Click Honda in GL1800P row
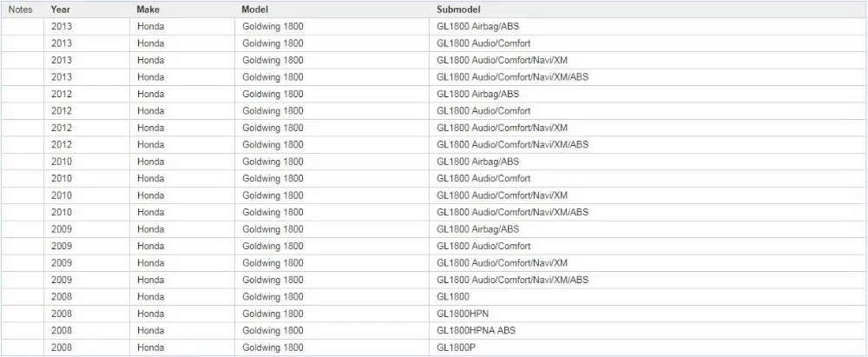 pyautogui.click(x=150, y=347)
